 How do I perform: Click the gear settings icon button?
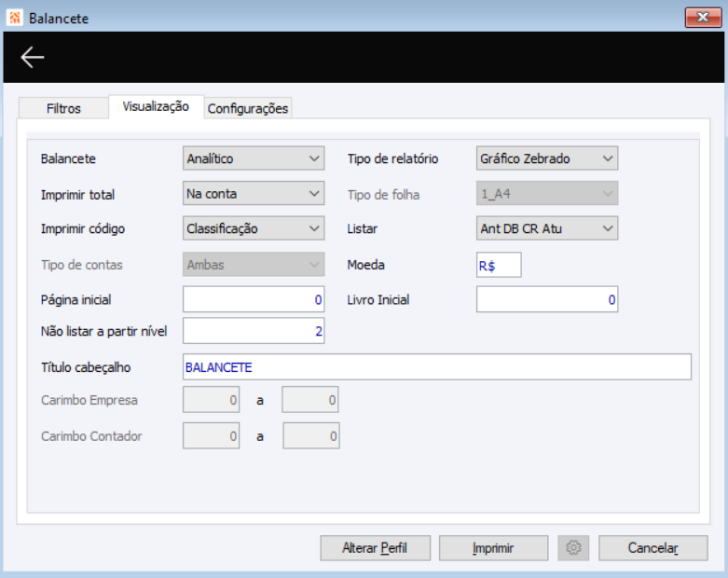[x=573, y=548]
